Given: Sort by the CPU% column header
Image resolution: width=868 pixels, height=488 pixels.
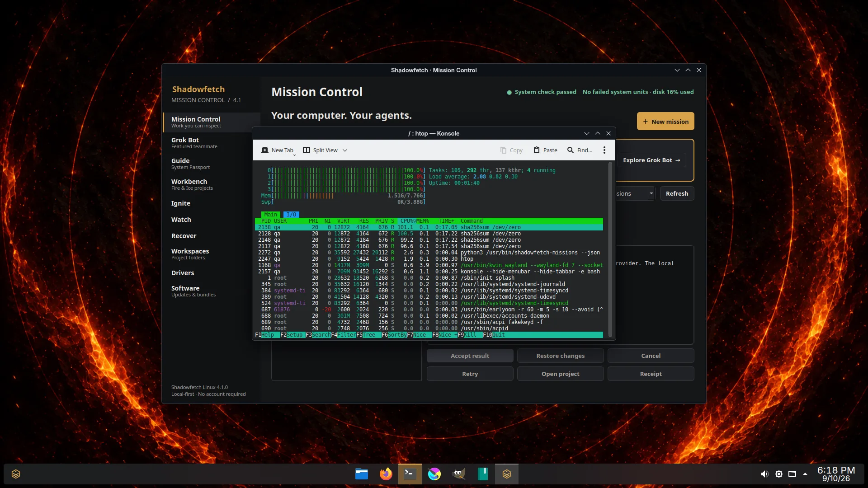Looking at the screenshot, I should pyautogui.click(x=407, y=221).
